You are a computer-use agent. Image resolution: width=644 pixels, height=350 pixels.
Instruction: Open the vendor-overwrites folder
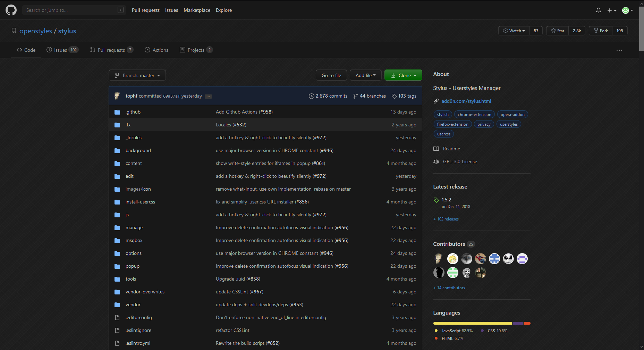[x=145, y=292]
